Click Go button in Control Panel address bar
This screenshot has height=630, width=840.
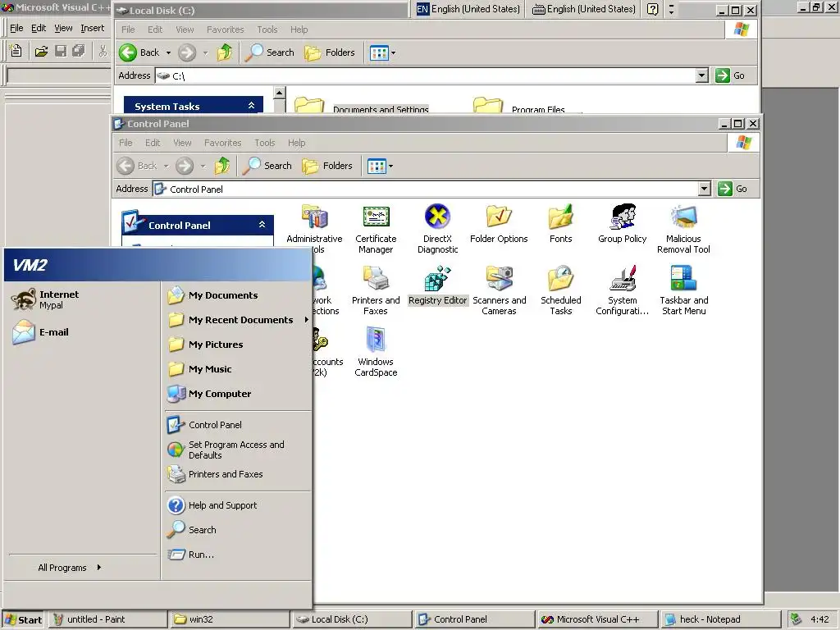733,189
